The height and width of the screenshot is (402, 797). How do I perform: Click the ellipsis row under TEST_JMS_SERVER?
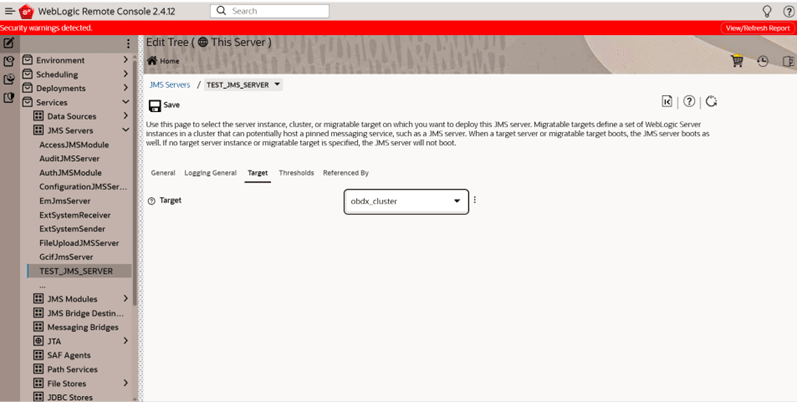click(42, 286)
